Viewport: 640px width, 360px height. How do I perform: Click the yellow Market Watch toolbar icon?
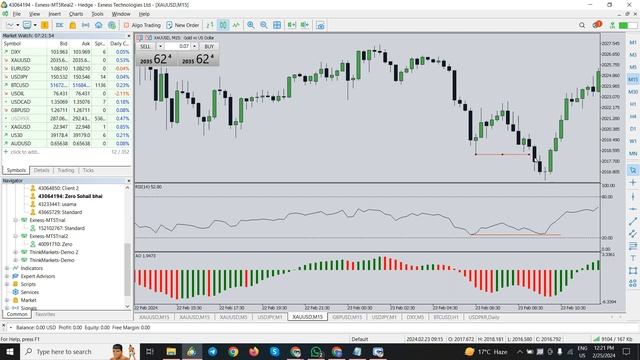click(x=44, y=25)
